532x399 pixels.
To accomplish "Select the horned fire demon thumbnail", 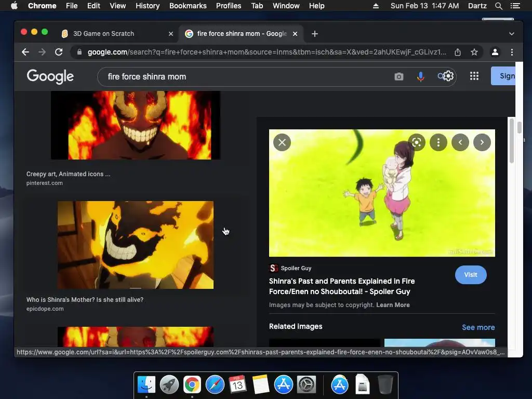I will coord(136,125).
